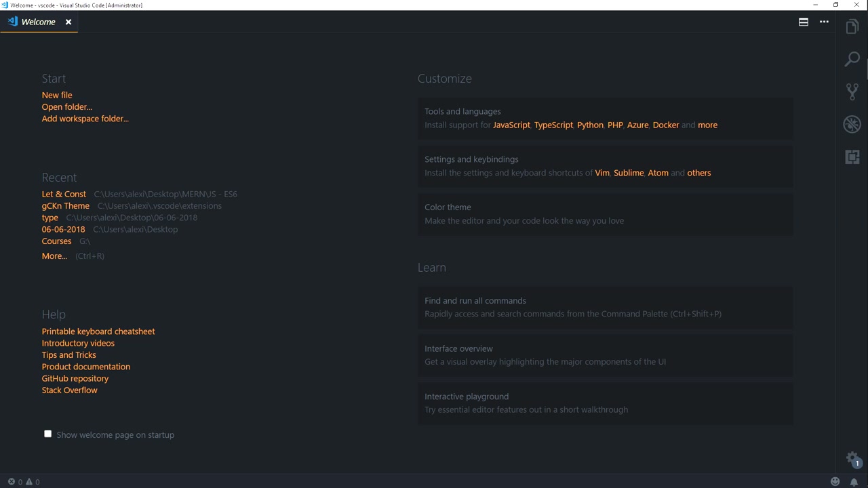Open the Source Control view icon
868x488 pixels.
pyautogui.click(x=852, y=91)
